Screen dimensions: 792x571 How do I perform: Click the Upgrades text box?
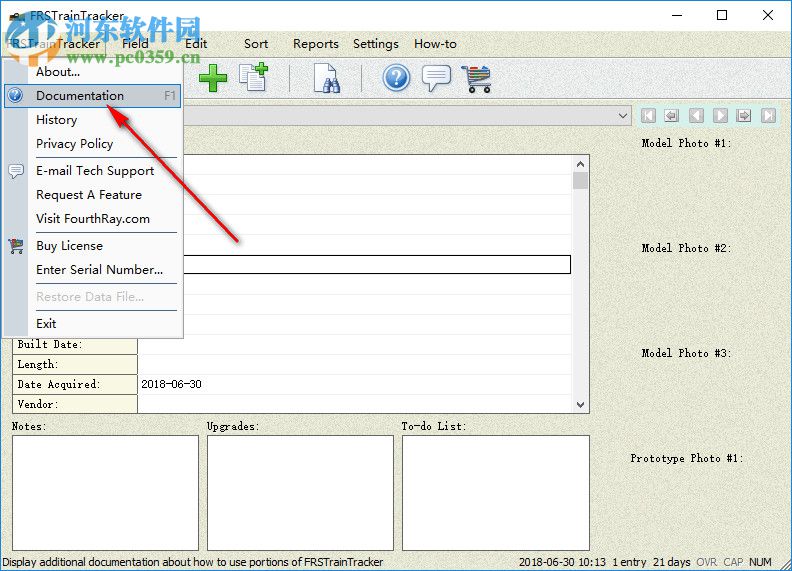[300, 493]
